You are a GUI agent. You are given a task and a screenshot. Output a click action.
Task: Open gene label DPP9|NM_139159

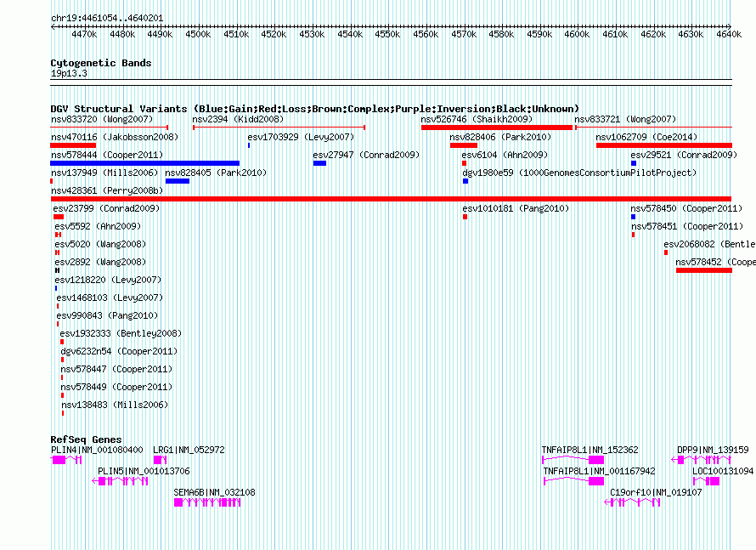(713, 450)
